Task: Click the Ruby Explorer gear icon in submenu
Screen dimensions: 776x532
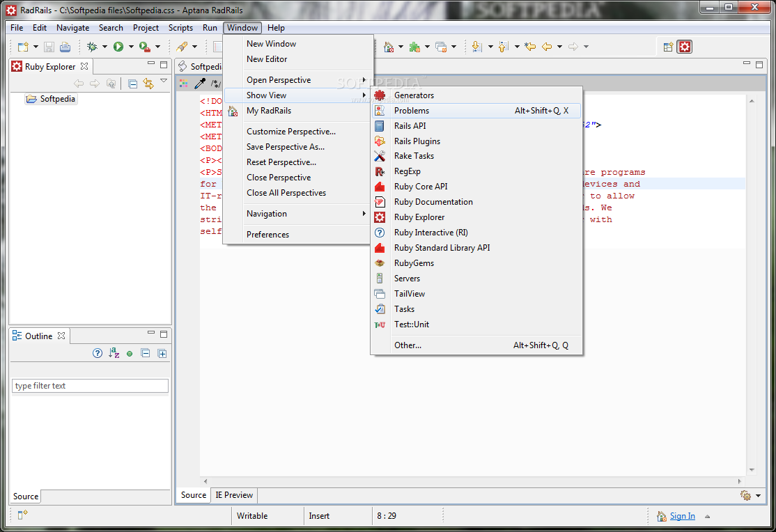Action: click(x=380, y=217)
